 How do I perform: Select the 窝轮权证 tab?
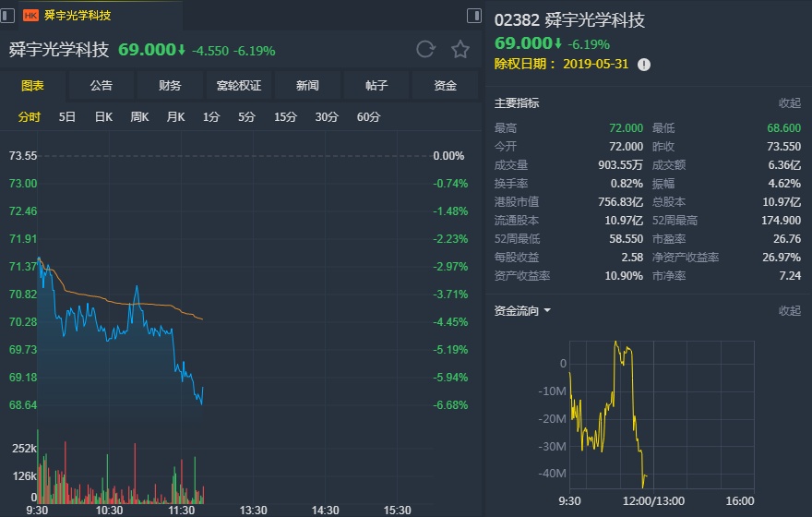239,86
